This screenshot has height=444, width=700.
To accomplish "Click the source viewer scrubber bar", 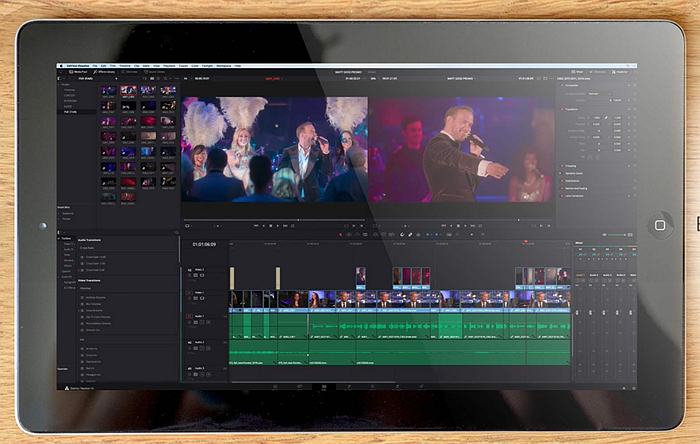I will (x=274, y=220).
